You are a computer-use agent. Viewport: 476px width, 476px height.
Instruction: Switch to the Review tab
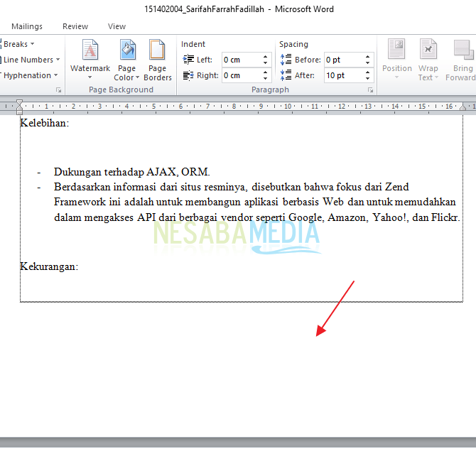(x=75, y=26)
